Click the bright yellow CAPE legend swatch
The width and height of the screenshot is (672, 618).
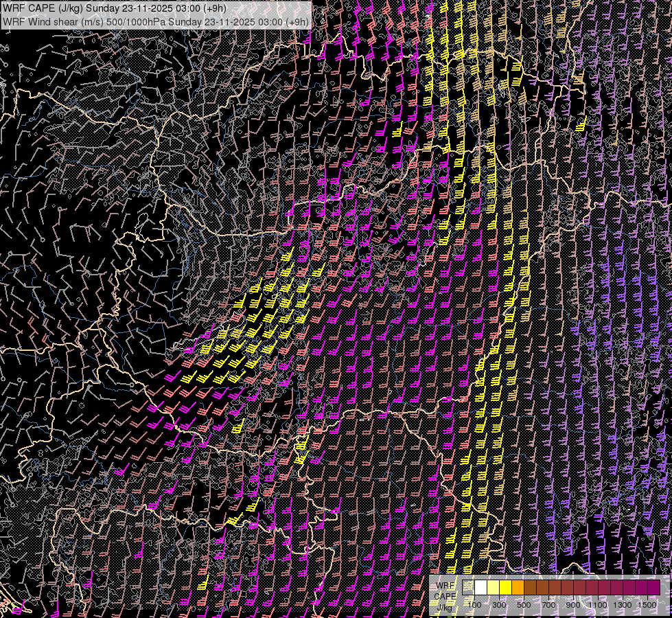[x=506, y=587]
